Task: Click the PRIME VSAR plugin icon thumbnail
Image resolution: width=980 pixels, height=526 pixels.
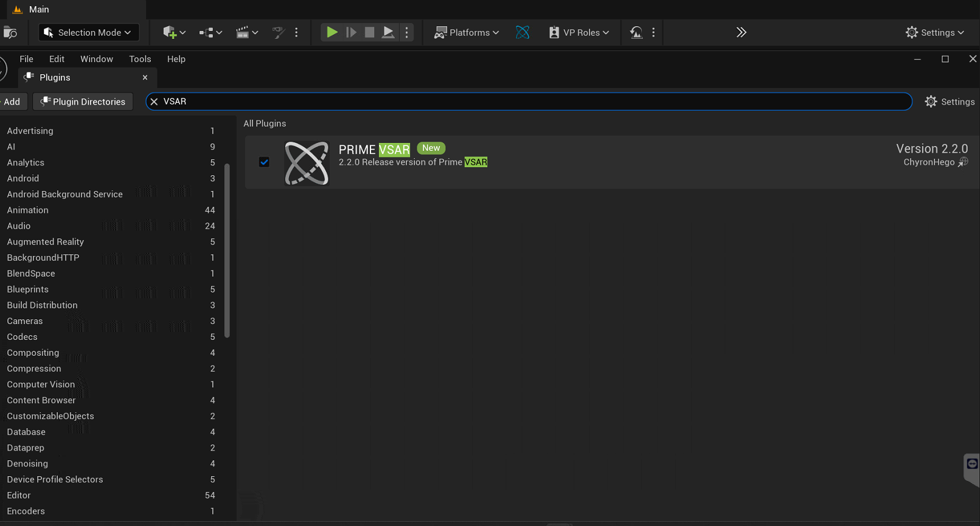Action: (307, 163)
